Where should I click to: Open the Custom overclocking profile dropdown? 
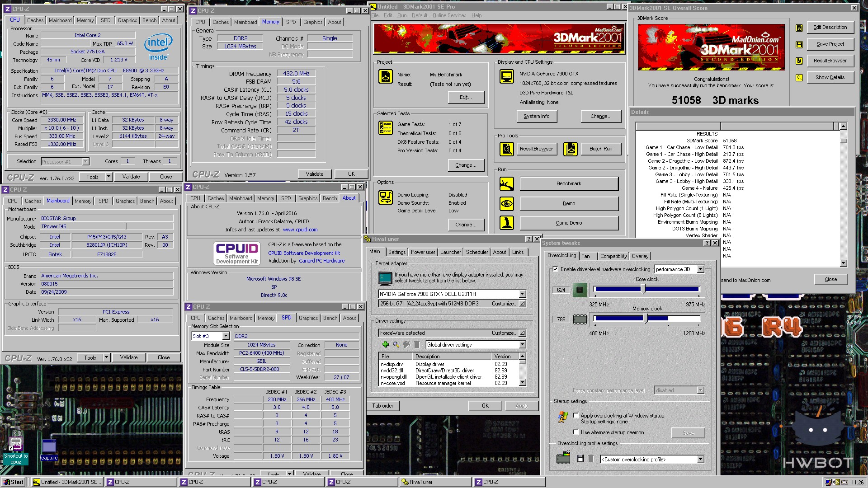click(x=700, y=460)
